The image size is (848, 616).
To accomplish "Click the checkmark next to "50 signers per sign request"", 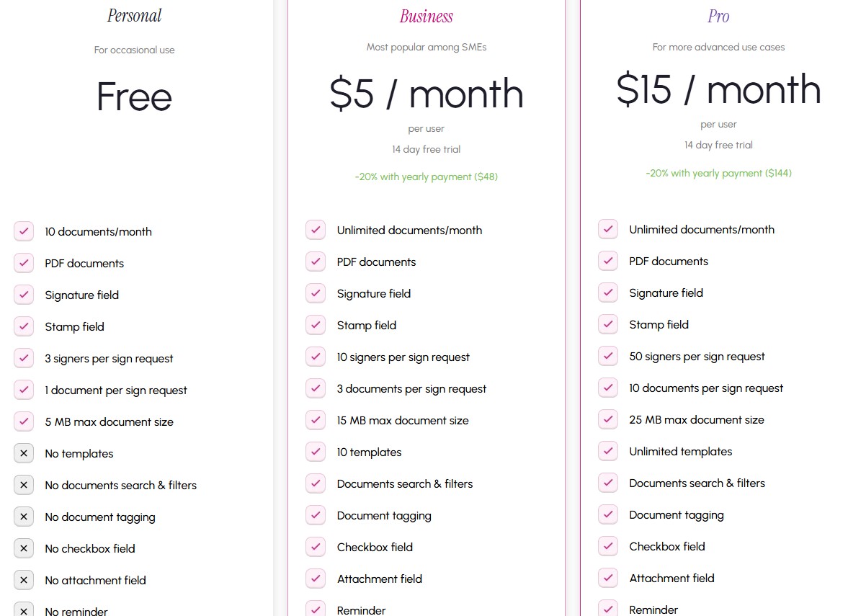I will 608,356.
